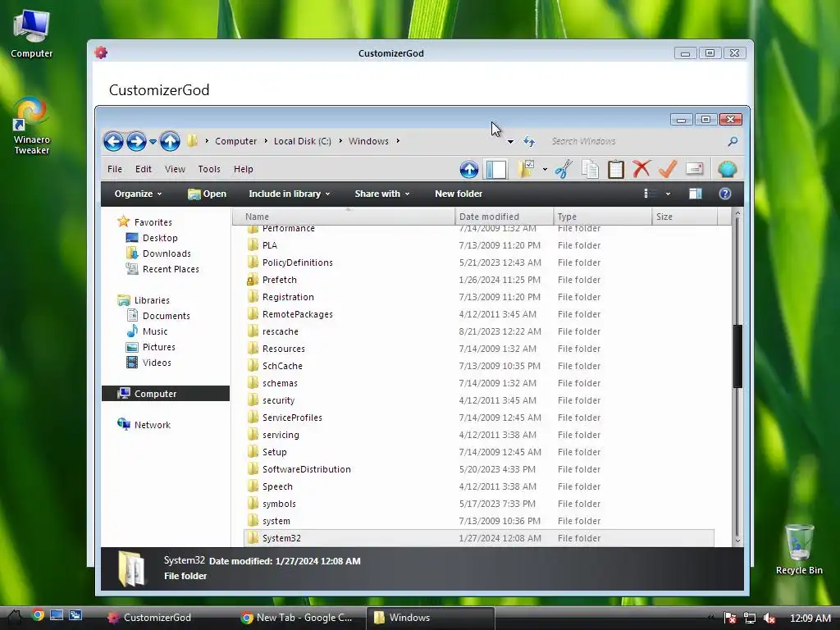Open dropdown arrow next to folder options icon
The image size is (840, 630).
pyautogui.click(x=545, y=169)
